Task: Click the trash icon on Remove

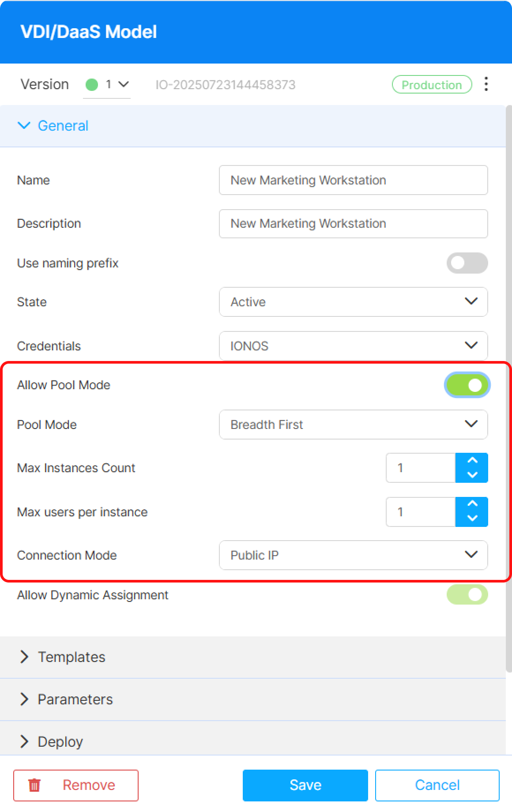Action: (34, 785)
